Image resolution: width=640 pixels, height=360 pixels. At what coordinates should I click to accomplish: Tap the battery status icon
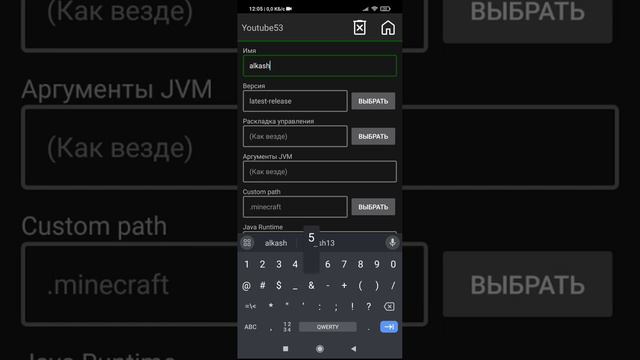(x=385, y=9)
